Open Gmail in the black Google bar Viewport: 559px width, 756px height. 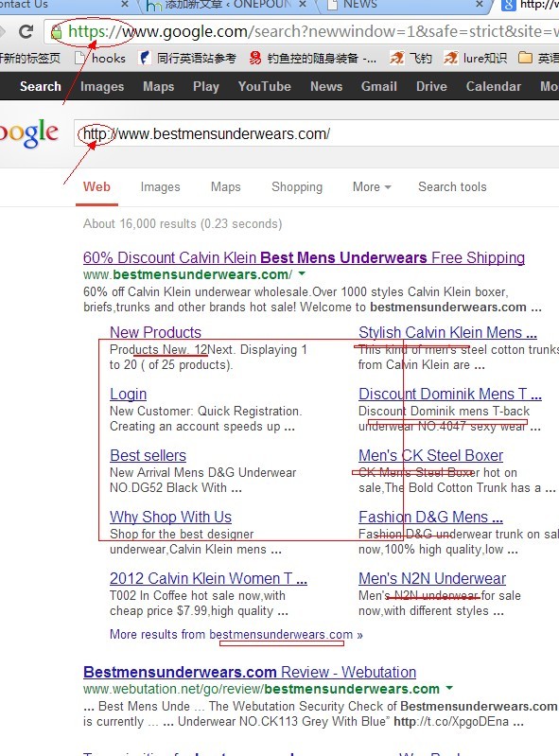pos(379,86)
